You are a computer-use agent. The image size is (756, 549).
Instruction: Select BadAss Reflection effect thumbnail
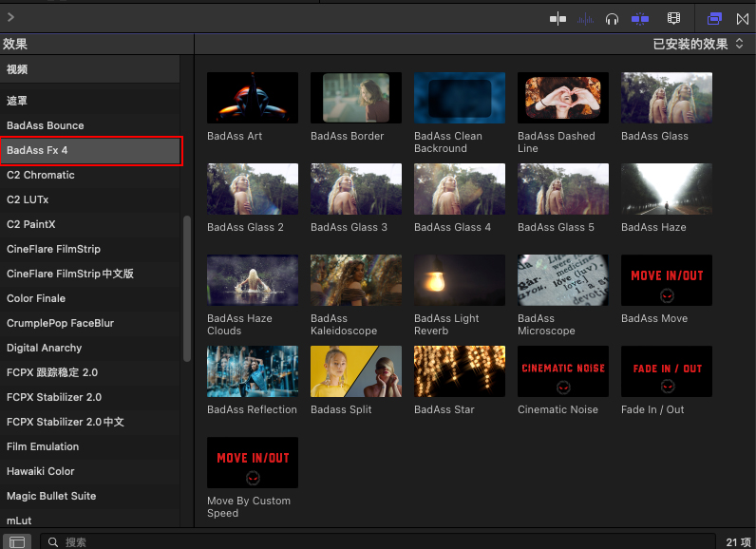[253, 371]
